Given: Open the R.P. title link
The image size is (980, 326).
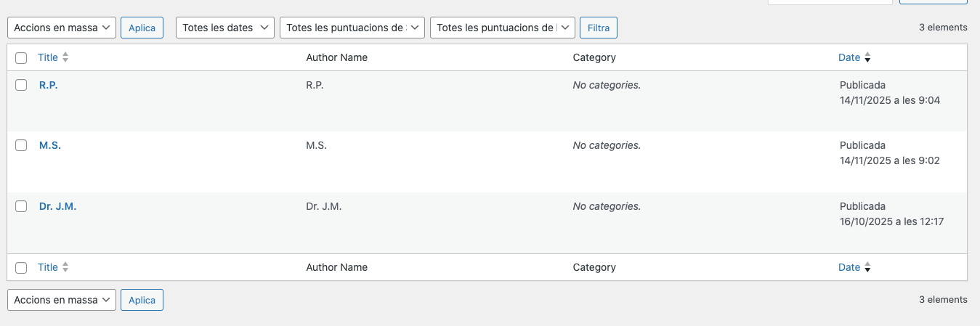Looking at the screenshot, I should (x=48, y=85).
